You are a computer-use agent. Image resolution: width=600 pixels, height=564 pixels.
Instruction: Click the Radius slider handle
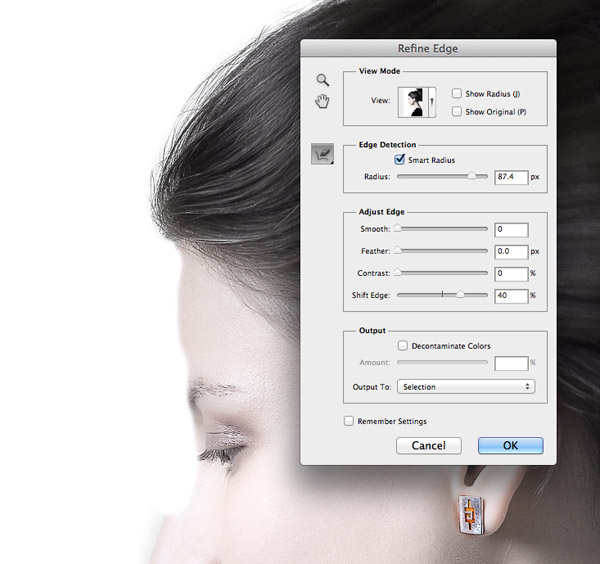(x=472, y=176)
